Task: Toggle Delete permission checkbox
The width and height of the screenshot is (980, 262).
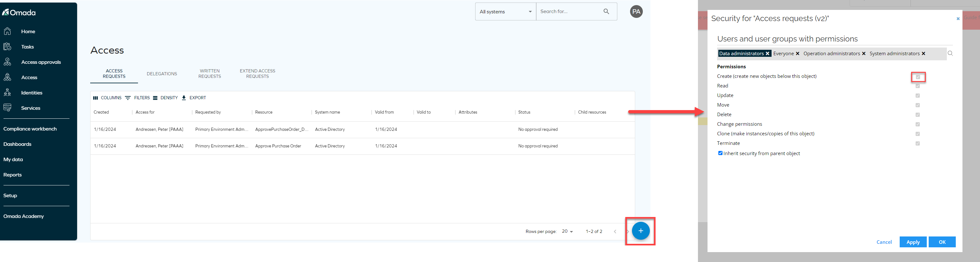Action: click(x=918, y=115)
